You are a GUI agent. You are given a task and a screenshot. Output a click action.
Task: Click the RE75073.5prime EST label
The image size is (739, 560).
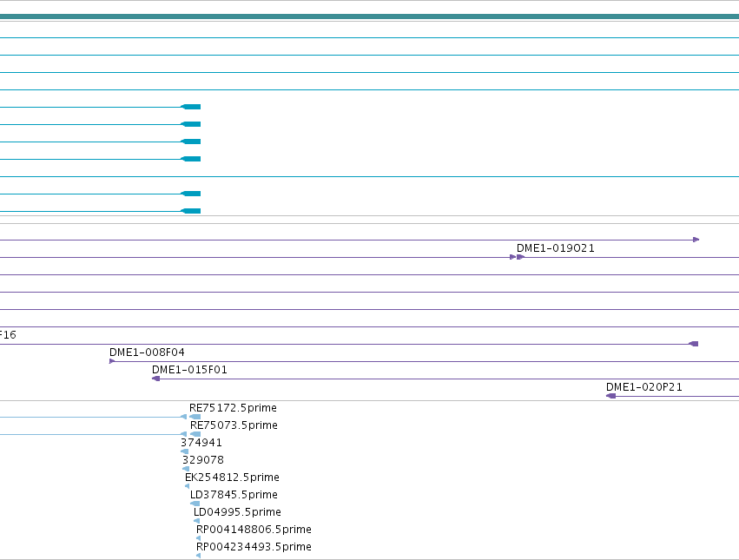(x=234, y=425)
